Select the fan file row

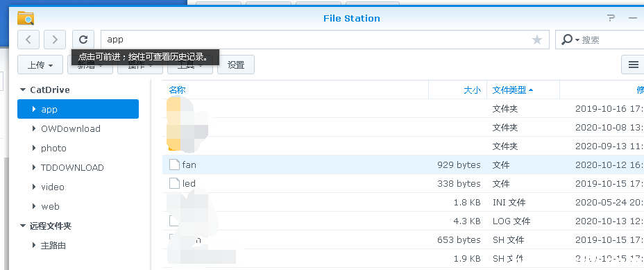click(403, 164)
